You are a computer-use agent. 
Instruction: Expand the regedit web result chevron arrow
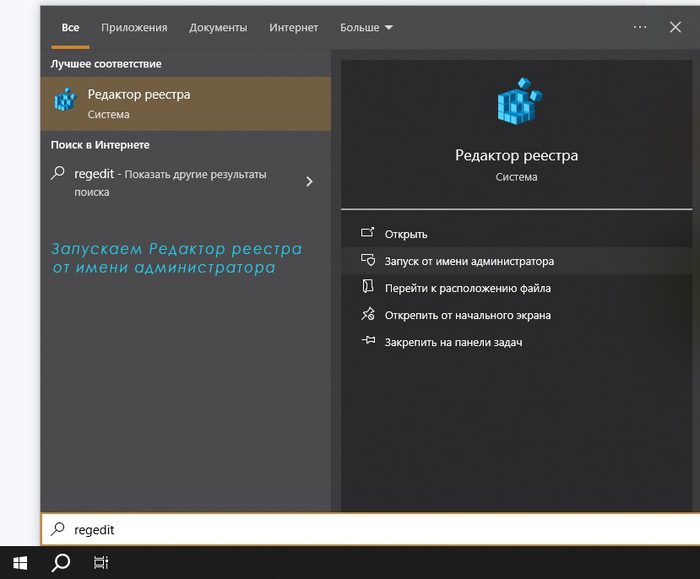pos(309,182)
